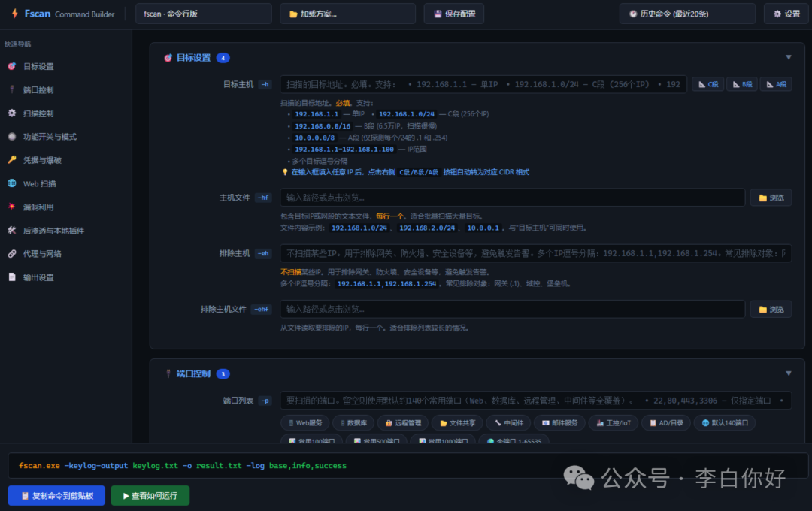Open the 加载方案 dropdown
Viewport: 812px width, 511px height.
tap(347, 14)
